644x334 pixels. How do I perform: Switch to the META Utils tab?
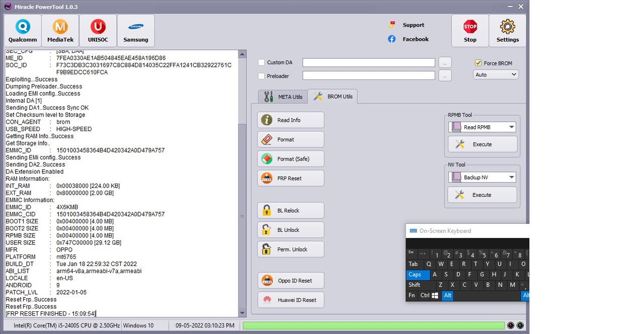tap(283, 97)
